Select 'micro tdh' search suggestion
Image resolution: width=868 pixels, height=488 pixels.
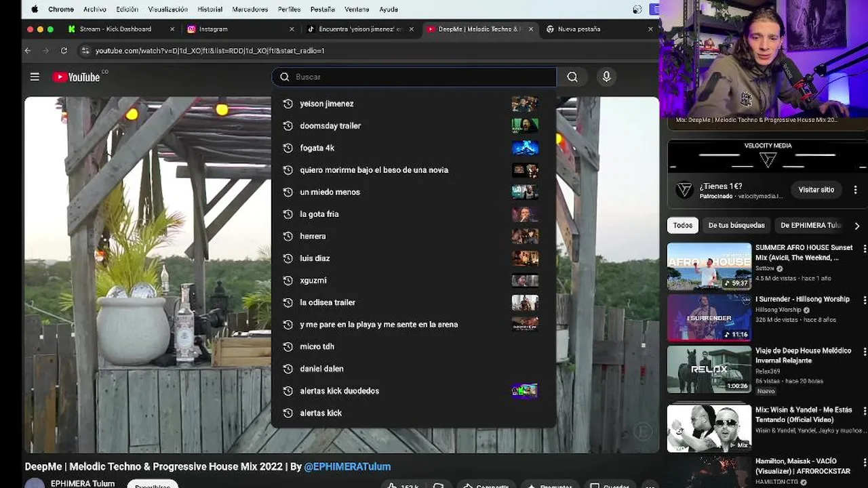click(413, 346)
